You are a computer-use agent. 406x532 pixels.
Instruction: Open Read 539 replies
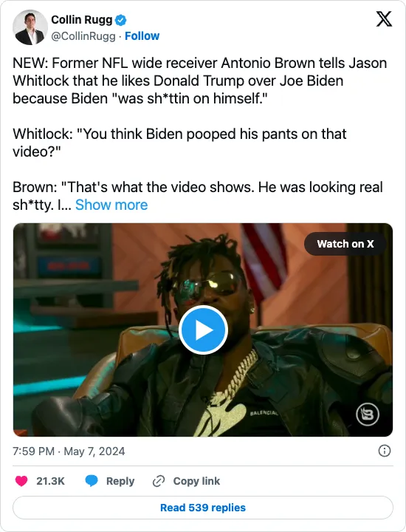point(203,508)
